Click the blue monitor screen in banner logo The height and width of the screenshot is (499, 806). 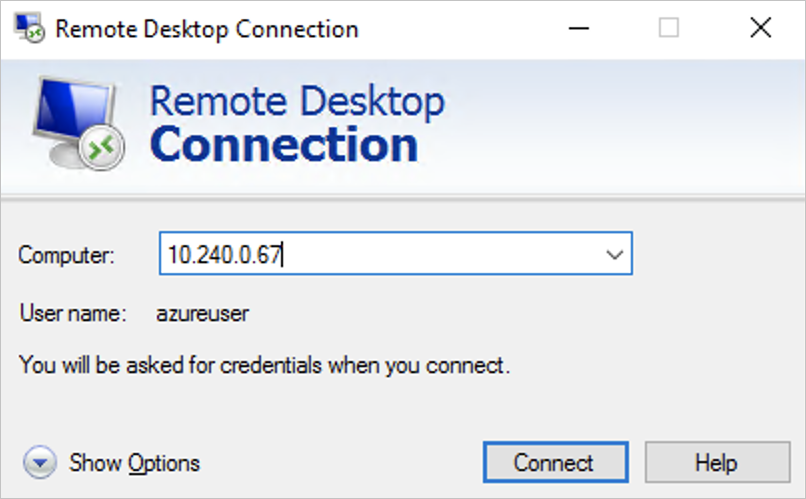point(72,110)
